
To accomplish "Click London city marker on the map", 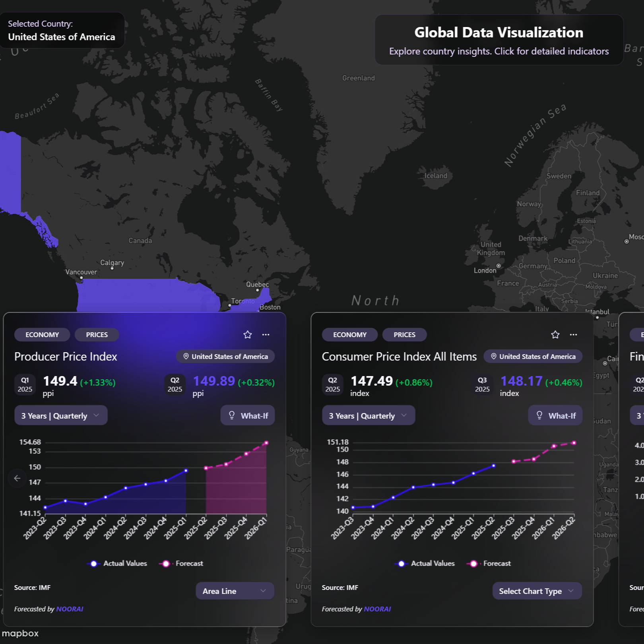I will pos(499,266).
